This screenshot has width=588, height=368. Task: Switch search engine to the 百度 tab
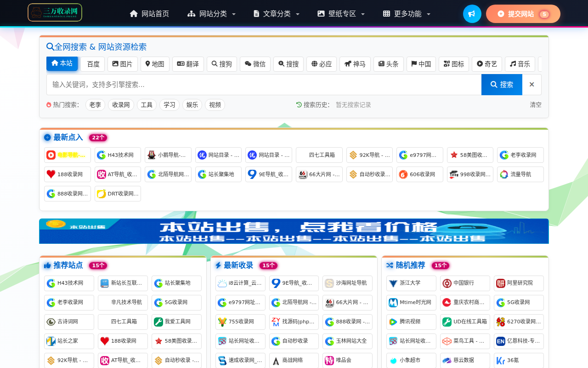[x=93, y=64]
